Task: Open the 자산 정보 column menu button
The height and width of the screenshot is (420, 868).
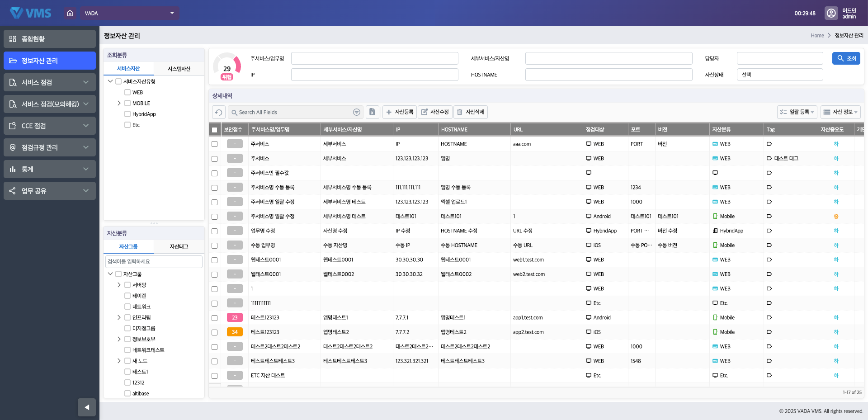Action: tap(840, 112)
